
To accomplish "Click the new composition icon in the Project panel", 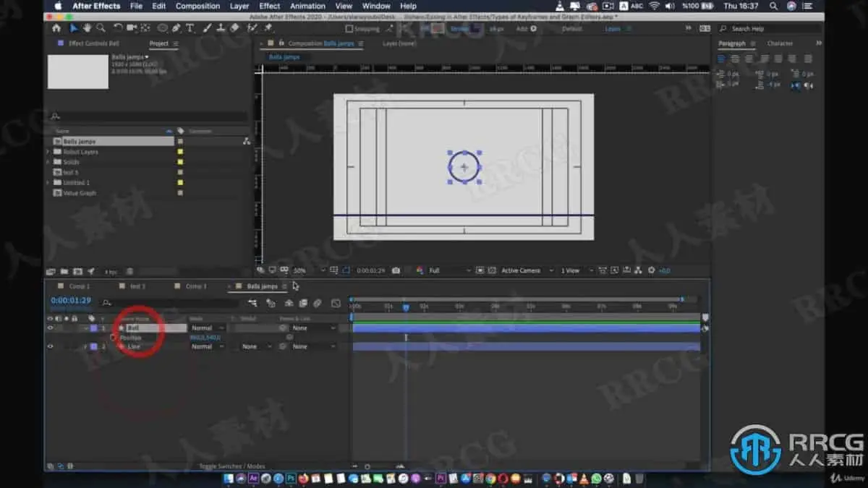I will (77, 272).
